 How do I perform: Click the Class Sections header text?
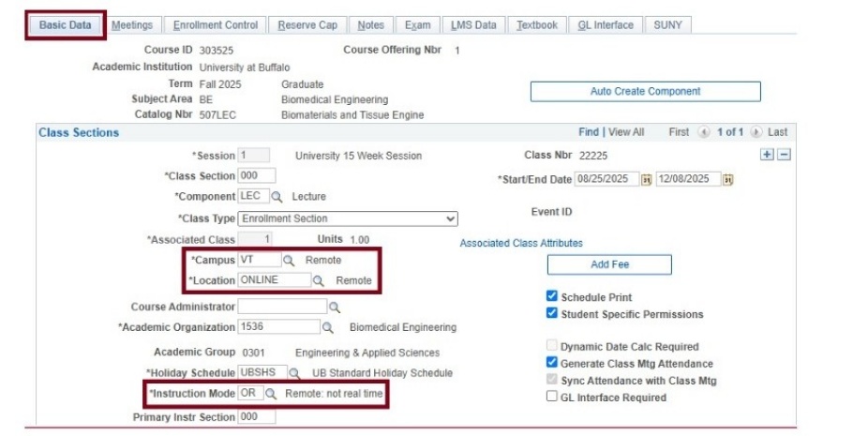(x=79, y=132)
